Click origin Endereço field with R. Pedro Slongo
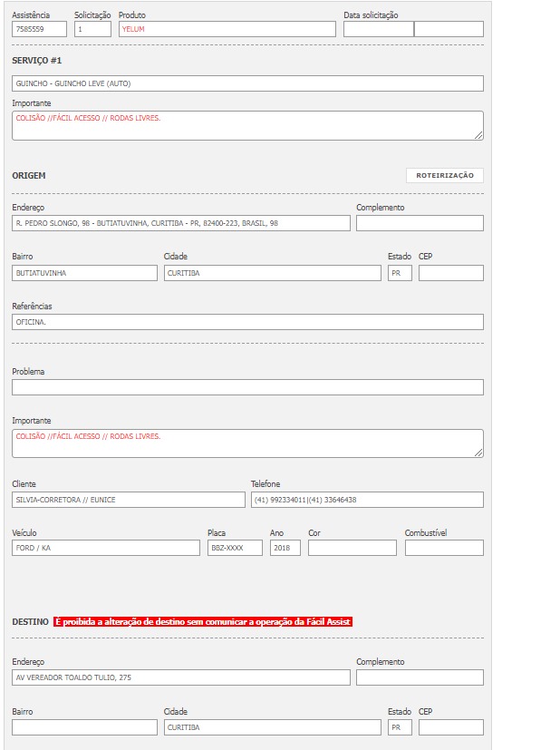 click(180, 223)
